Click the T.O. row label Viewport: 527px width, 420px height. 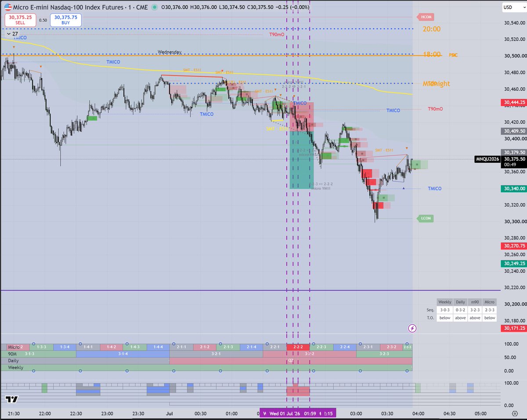click(430, 318)
